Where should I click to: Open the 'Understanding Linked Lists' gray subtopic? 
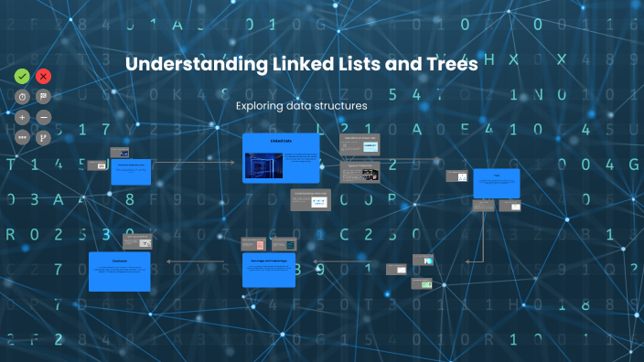(x=310, y=200)
